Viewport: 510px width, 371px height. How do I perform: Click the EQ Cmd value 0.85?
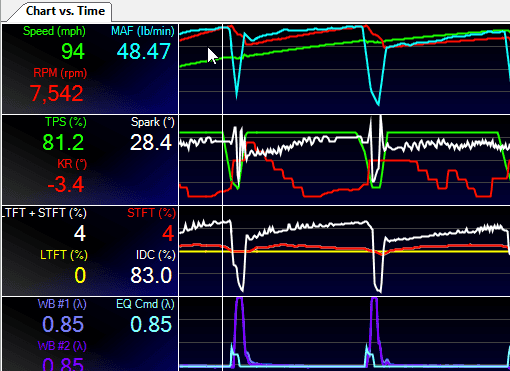pos(151,324)
